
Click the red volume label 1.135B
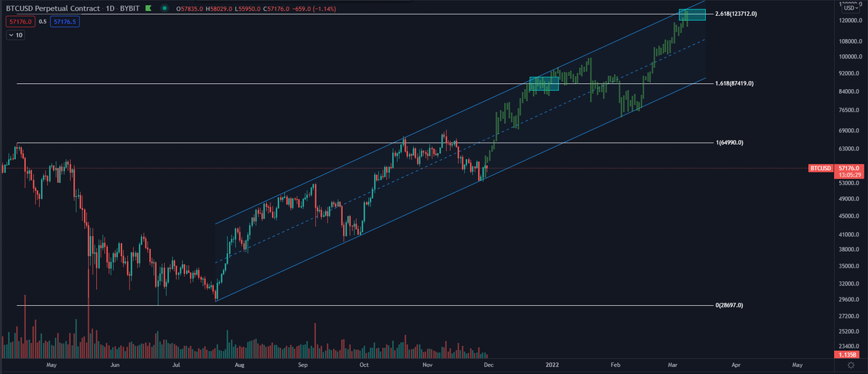846,355
